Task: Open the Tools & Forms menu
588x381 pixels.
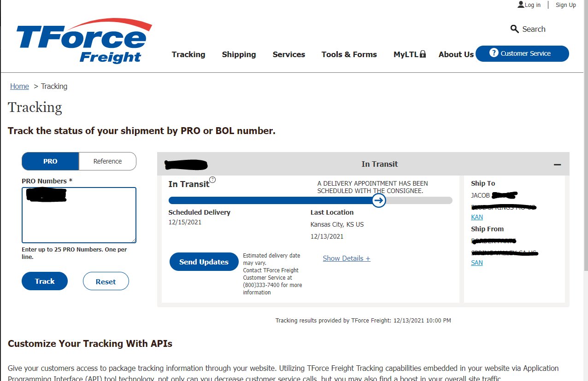Action: pyautogui.click(x=349, y=54)
